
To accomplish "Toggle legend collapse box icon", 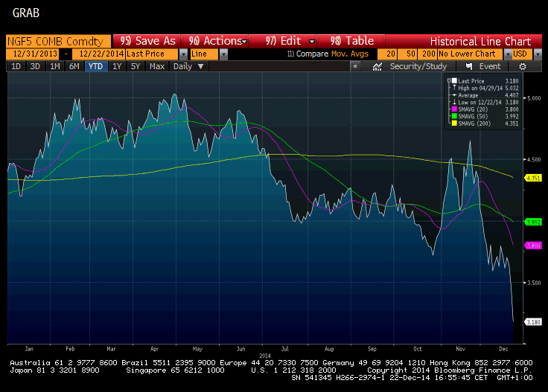I will 449,80.
